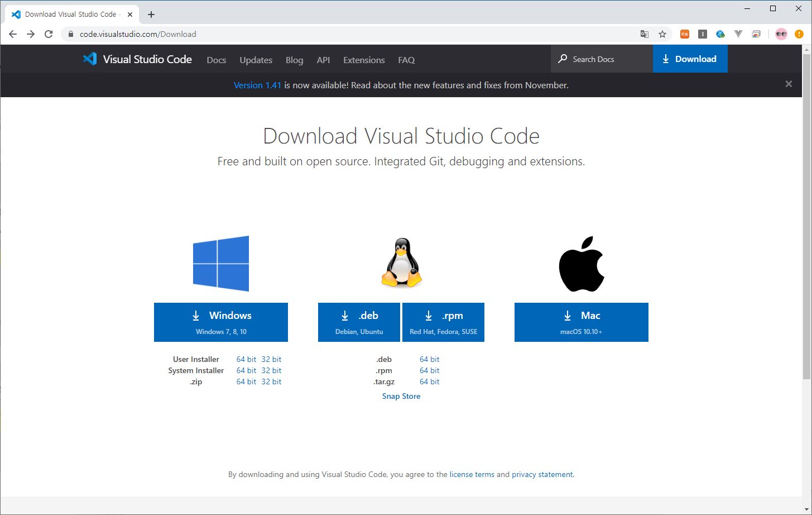Image resolution: width=812 pixels, height=515 pixels.
Task: Open a new browser tab
Action: pos(151,15)
